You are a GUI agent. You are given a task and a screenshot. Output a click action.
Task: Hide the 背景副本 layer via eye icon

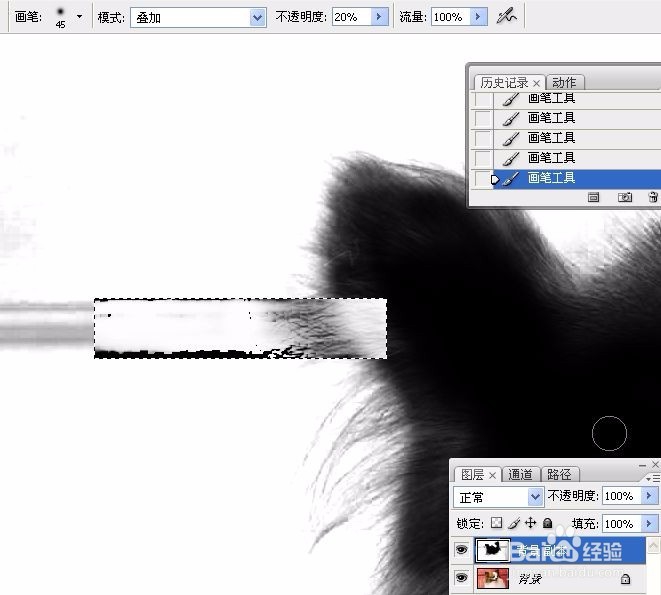coord(462,550)
